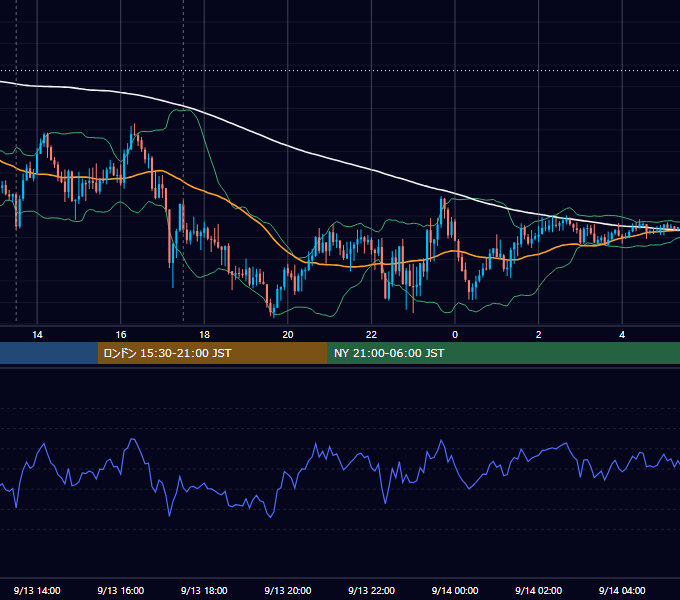Click the 9/13 16:00 time label

click(x=121, y=590)
